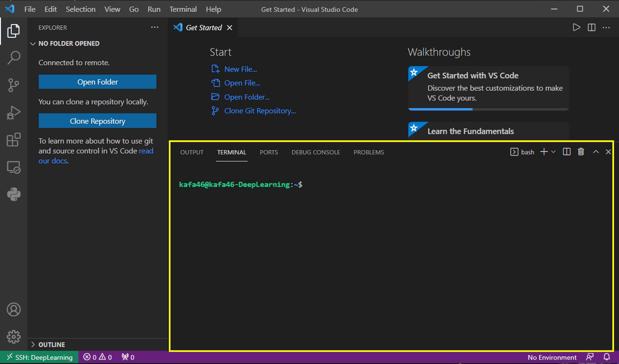619x364 pixels.
Task: Open the Extensions view
Action: click(x=13, y=140)
